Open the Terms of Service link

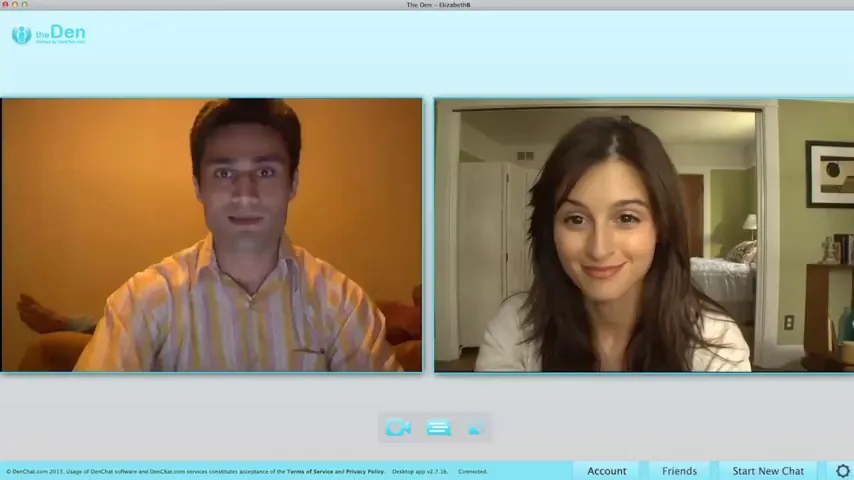[309, 472]
